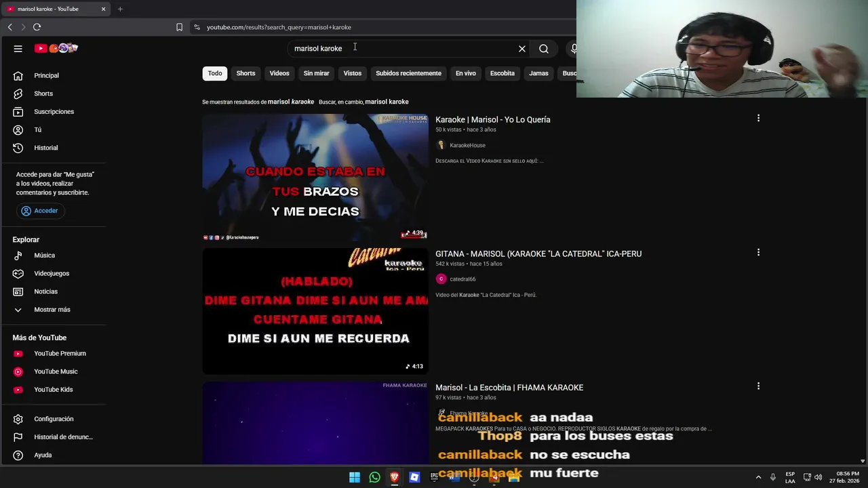This screenshot has height=488, width=868.
Task: Open Configuración in the sidebar
Action: (x=54, y=419)
